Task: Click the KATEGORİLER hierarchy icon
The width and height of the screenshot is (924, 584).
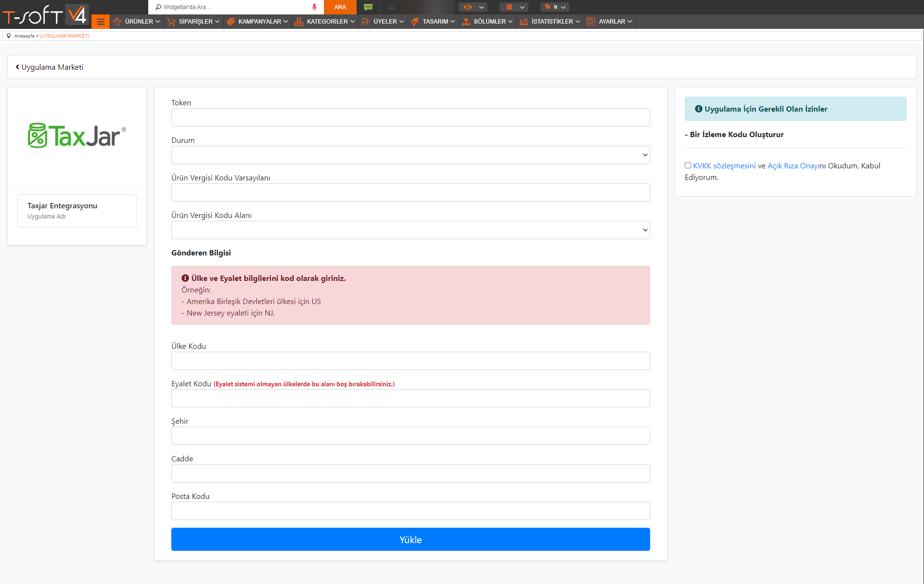Action: [x=299, y=22]
